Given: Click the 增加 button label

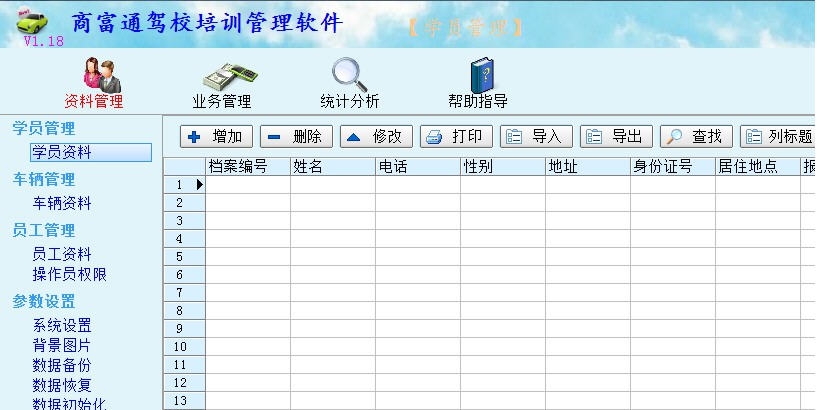Looking at the screenshot, I should pos(227,136).
